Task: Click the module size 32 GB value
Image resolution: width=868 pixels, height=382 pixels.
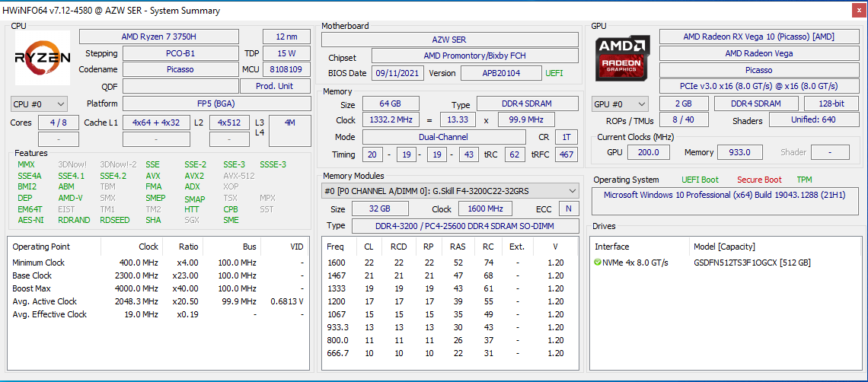Action: [x=380, y=209]
